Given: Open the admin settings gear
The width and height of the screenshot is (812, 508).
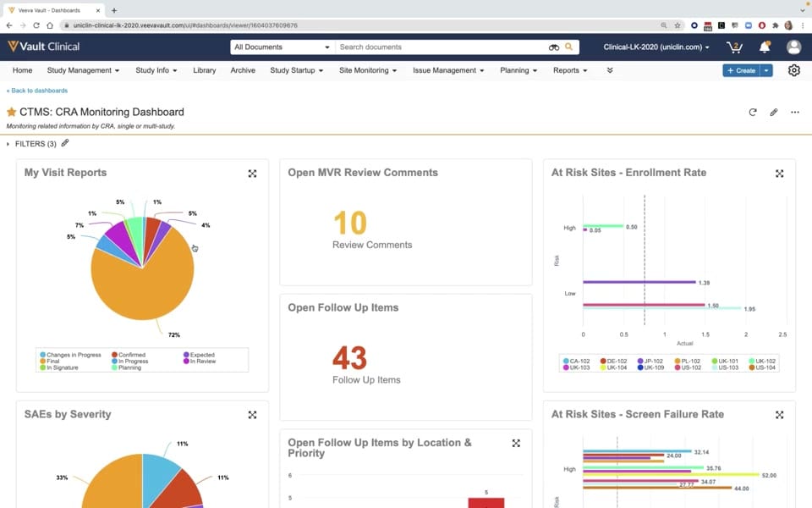Looking at the screenshot, I should click(794, 70).
